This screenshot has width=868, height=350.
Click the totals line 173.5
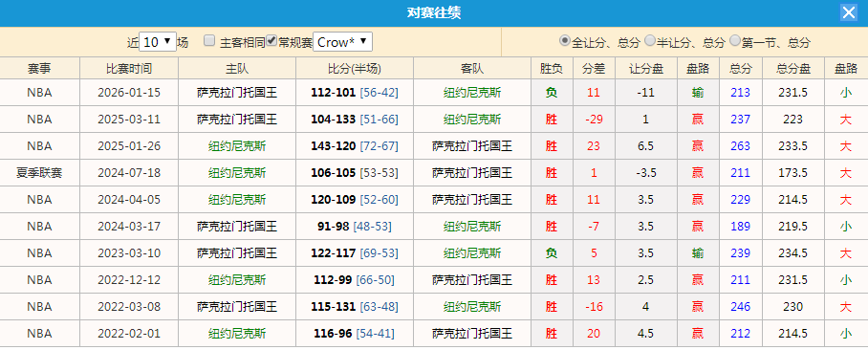click(793, 173)
